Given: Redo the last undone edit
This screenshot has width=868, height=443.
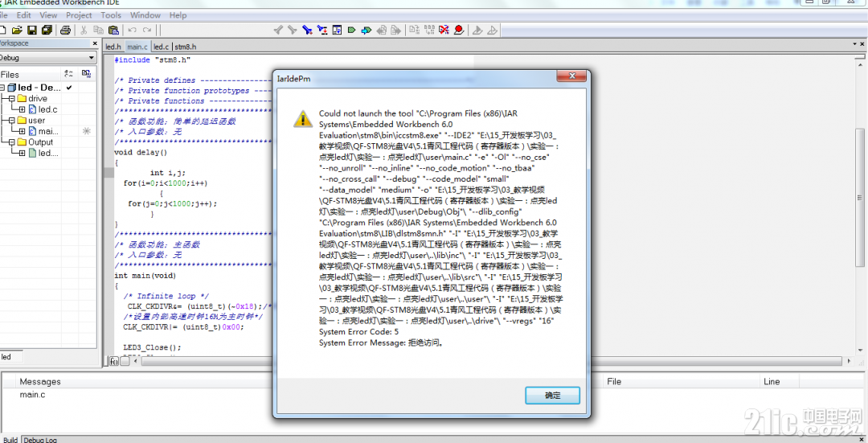Looking at the screenshot, I should pos(147,30).
